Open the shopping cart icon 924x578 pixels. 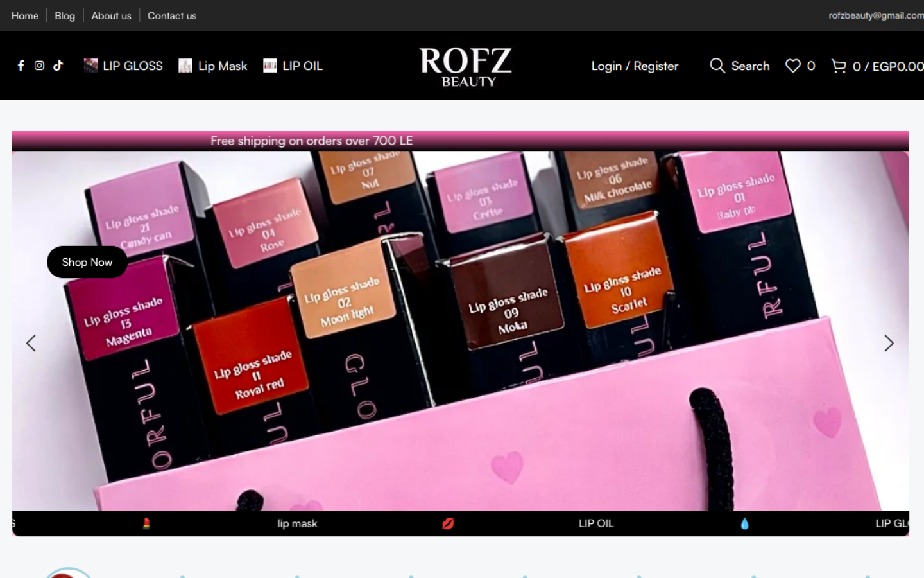coord(838,66)
